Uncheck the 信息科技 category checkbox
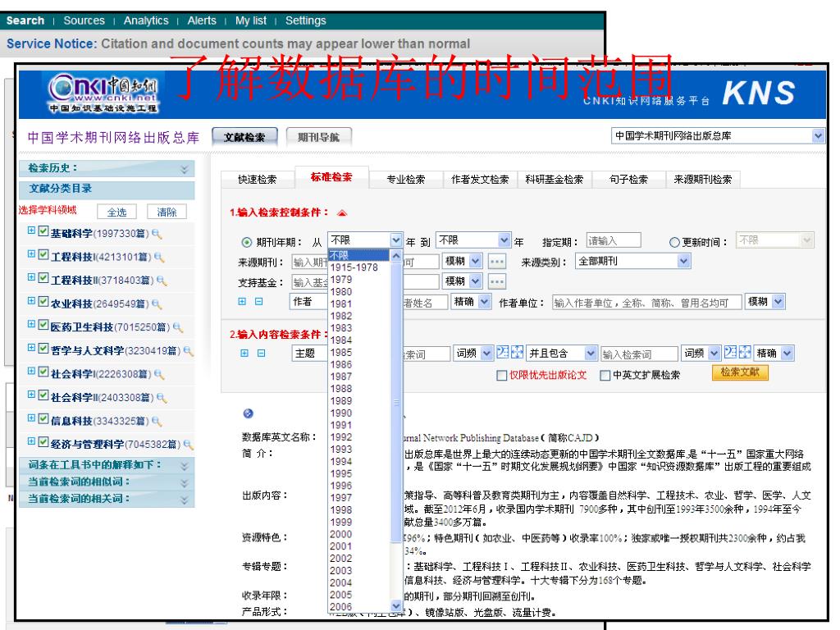 click(x=43, y=419)
